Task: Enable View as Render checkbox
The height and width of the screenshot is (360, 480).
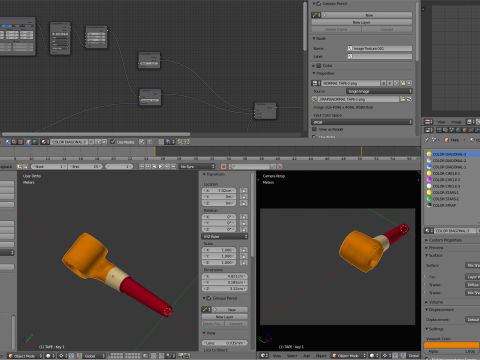Action: [x=314, y=129]
